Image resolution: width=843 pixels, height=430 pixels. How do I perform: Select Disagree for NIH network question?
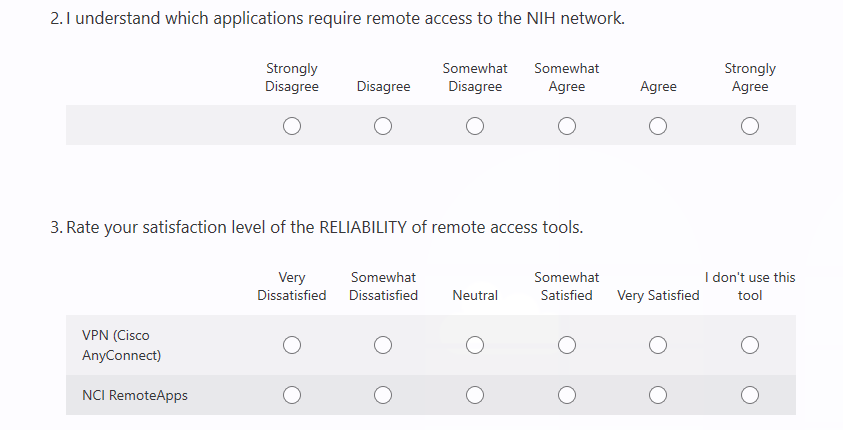pyautogui.click(x=383, y=126)
